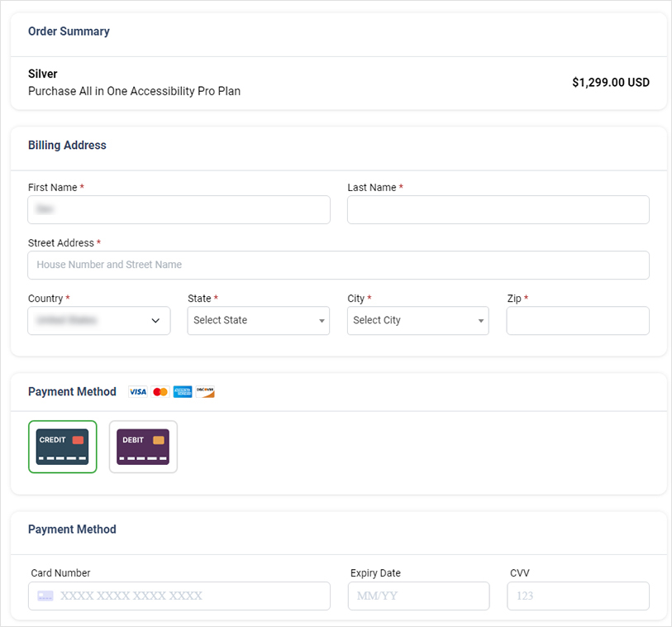This screenshot has width=672, height=627.
Task: Click the American Express logo
Action: (182, 391)
